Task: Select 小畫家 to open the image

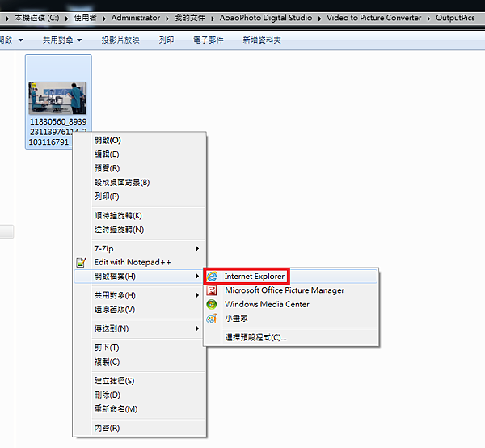Action: (x=290, y=319)
